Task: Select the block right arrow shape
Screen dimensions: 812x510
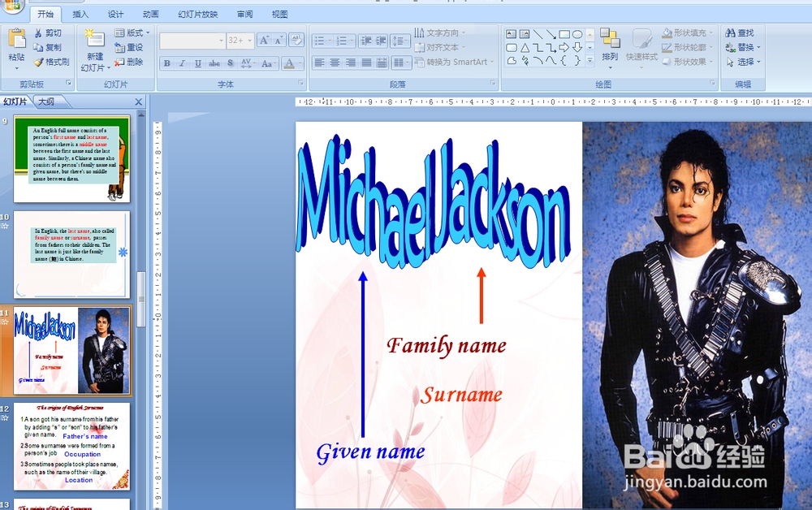Action: click(x=564, y=48)
